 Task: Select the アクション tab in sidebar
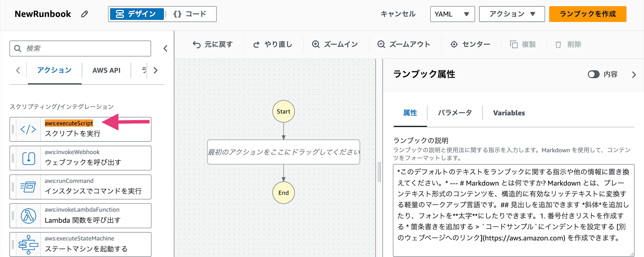[54, 70]
